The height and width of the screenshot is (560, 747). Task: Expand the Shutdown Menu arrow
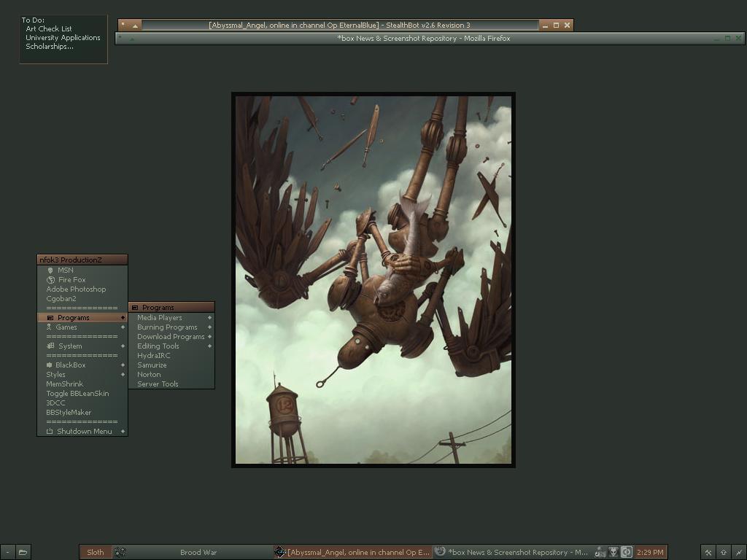tap(123, 432)
